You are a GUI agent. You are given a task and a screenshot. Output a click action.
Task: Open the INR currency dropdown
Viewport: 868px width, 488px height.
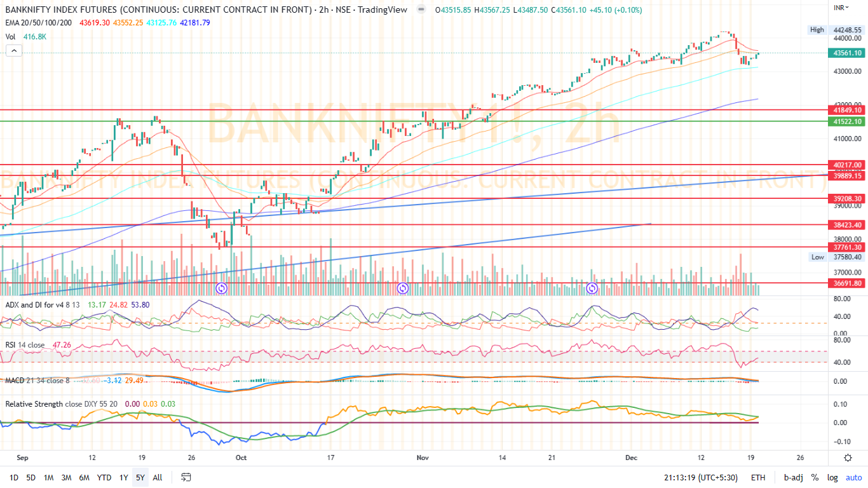(841, 8)
